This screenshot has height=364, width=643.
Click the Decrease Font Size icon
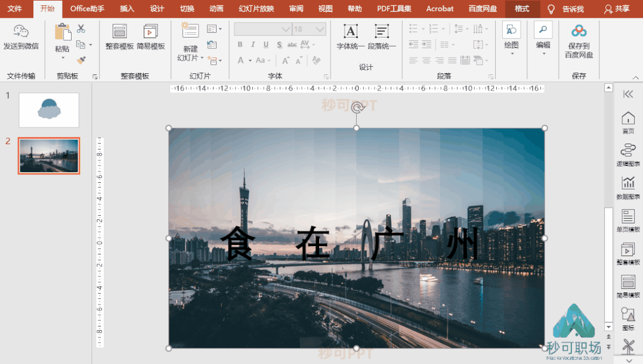(299, 61)
